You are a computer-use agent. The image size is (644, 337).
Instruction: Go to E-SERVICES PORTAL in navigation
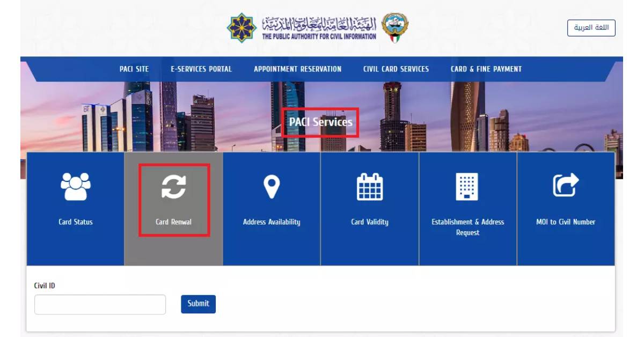pyautogui.click(x=201, y=69)
